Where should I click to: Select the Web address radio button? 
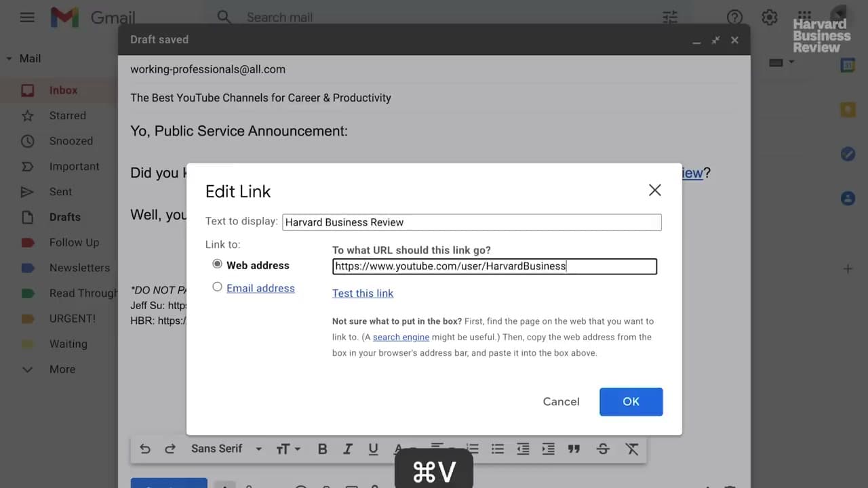pos(217,264)
